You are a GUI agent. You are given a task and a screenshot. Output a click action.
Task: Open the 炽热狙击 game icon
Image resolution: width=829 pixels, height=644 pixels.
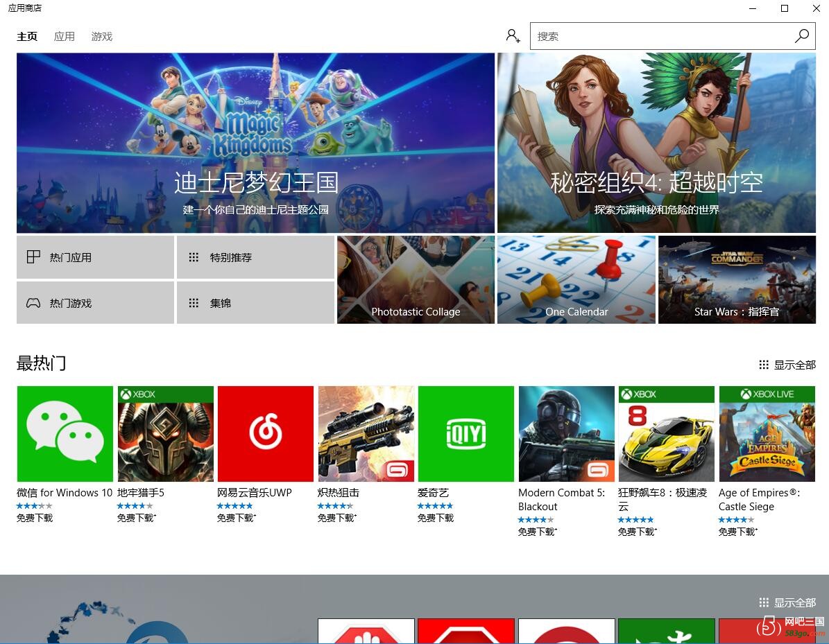tap(366, 434)
